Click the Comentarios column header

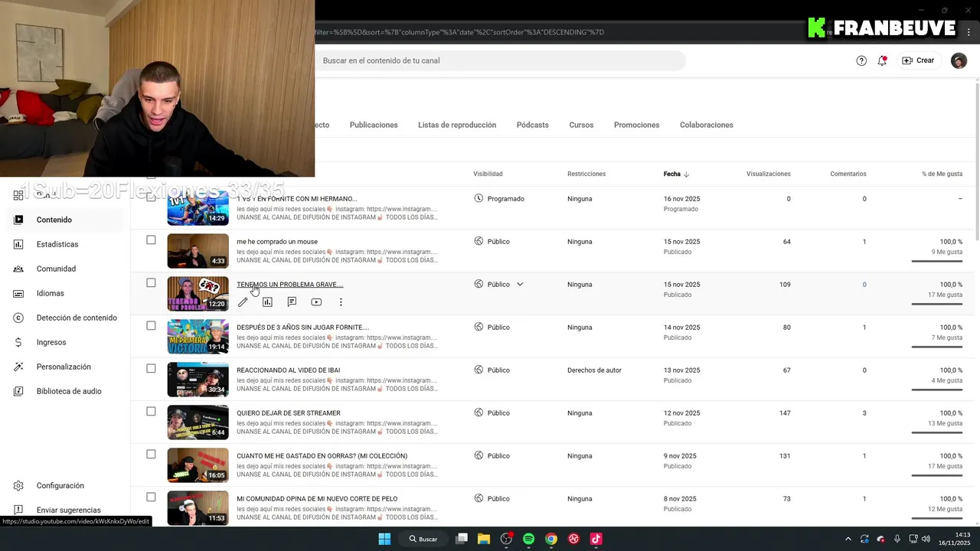click(x=848, y=174)
